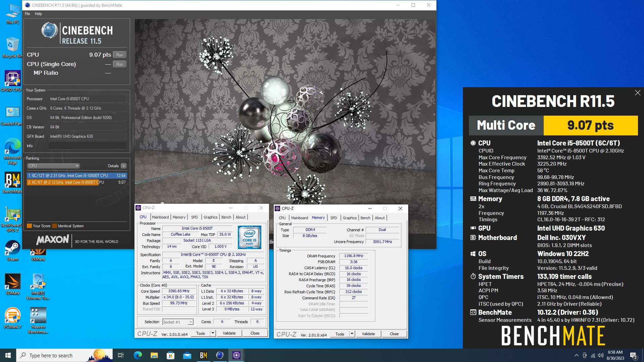Screen dimensions: 644x362
Task: Run the CPU multi-core benchmark
Action: 119,55
